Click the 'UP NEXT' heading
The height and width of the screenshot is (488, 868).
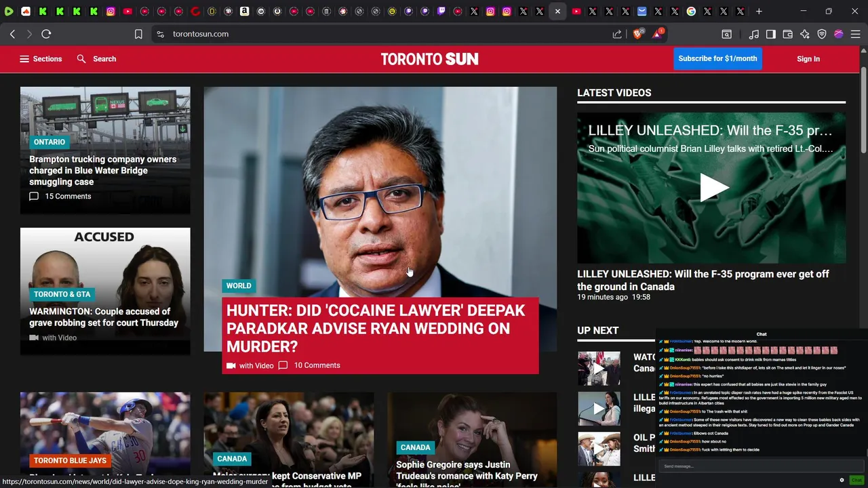[598, 331]
